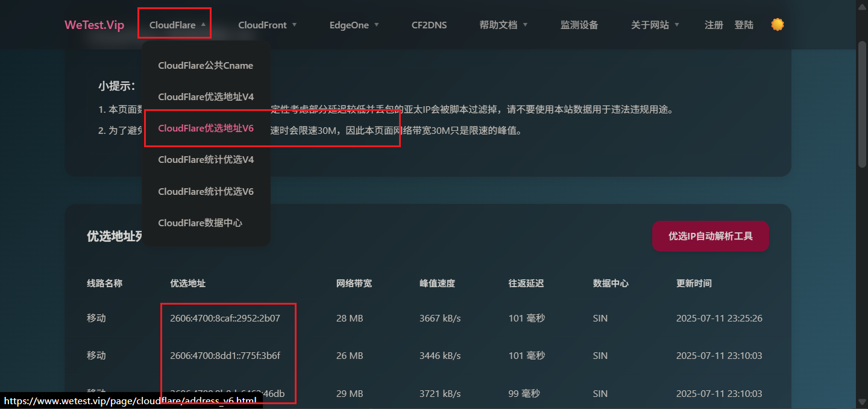The height and width of the screenshot is (409, 868).
Task: Select CloudFlare优选地址V6 menu entry
Action: 206,128
